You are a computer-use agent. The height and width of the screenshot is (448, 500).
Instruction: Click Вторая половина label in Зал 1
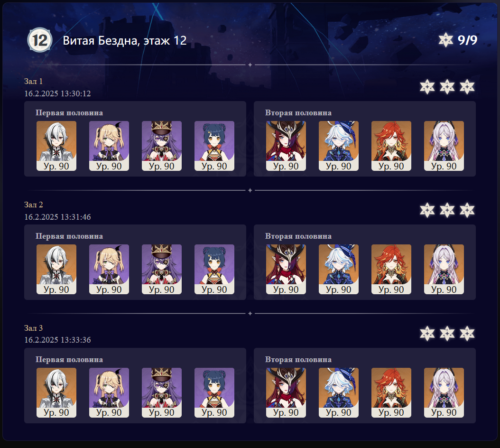click(x=298, y=113)
